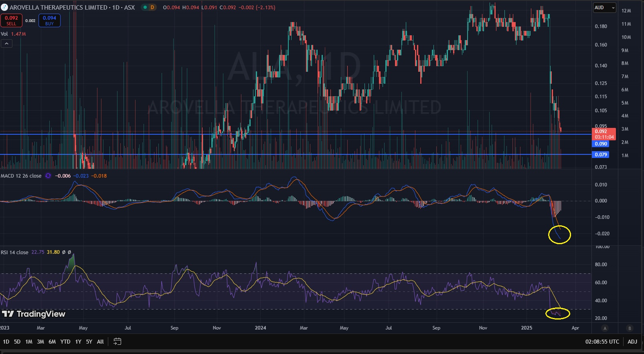
Task: Click the 0.090 horizontal line price label
Action: pos(601,144)
